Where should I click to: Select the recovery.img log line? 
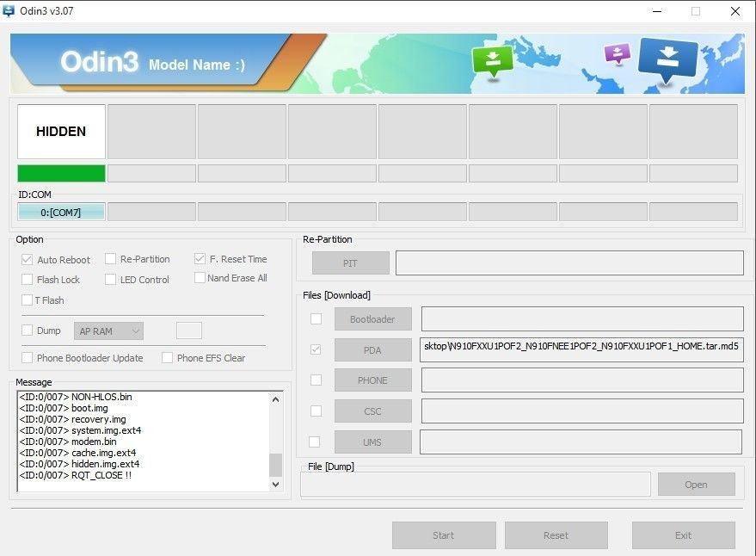pos(73,419)
